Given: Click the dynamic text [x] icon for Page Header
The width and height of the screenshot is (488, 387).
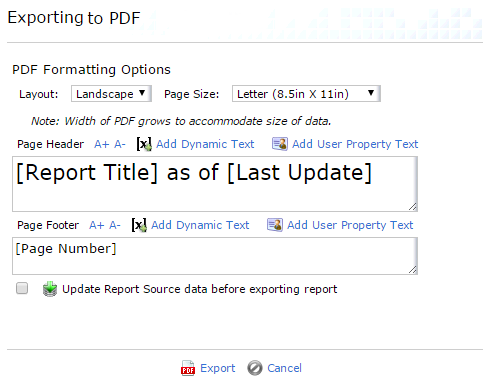Looking at the screenshot, I should pyautogui.click(x=144, y=144).
